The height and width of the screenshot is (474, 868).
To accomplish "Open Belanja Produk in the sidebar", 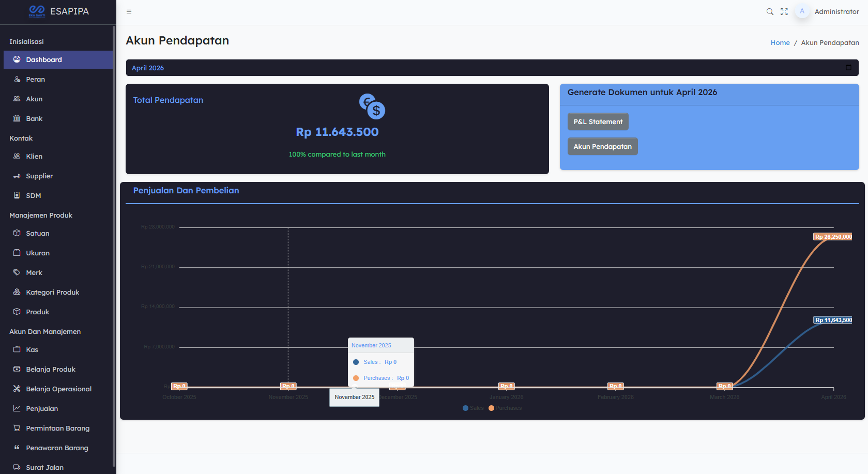I will (x=58, y=369).
